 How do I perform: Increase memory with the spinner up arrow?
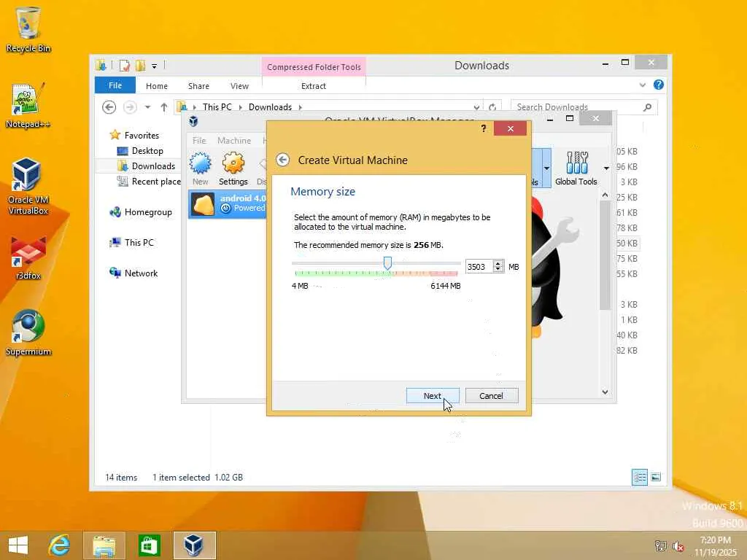[498, 262]
